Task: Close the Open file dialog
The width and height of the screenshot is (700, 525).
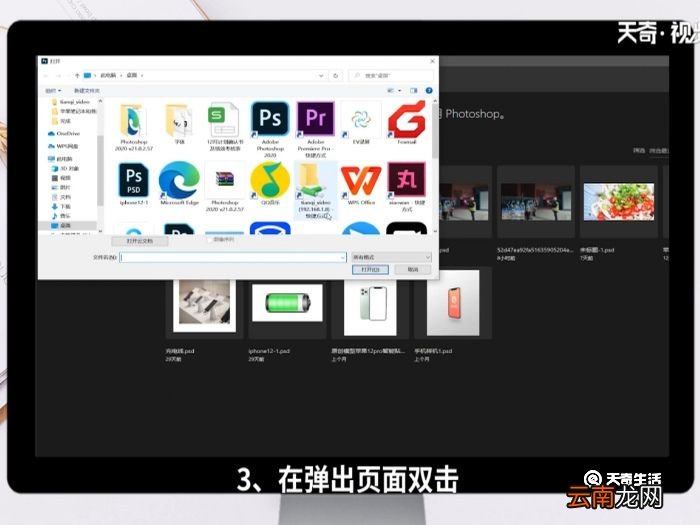Action: (432, 61)
